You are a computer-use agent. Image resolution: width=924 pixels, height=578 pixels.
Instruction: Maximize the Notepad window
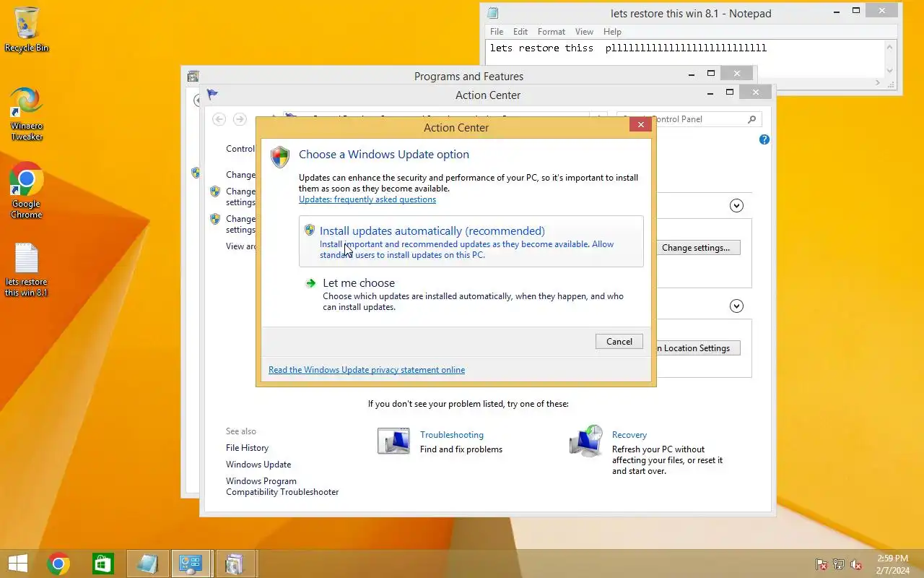point(856,11)
